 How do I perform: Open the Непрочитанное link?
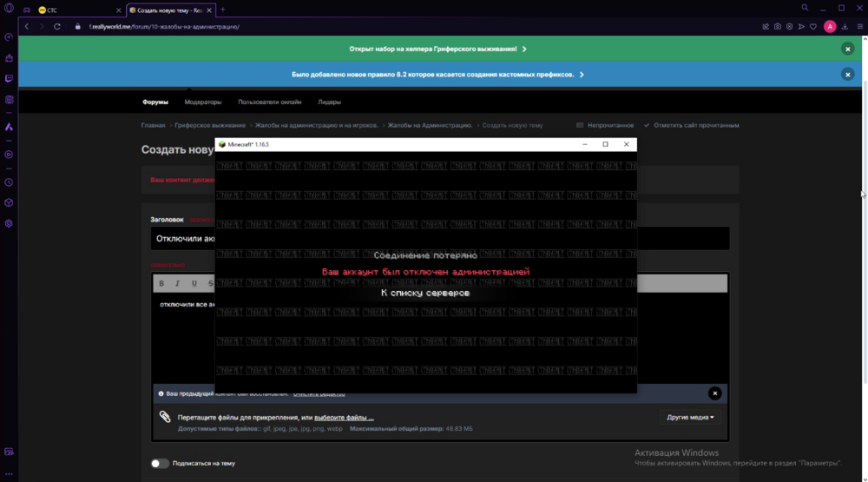(605, 125)
